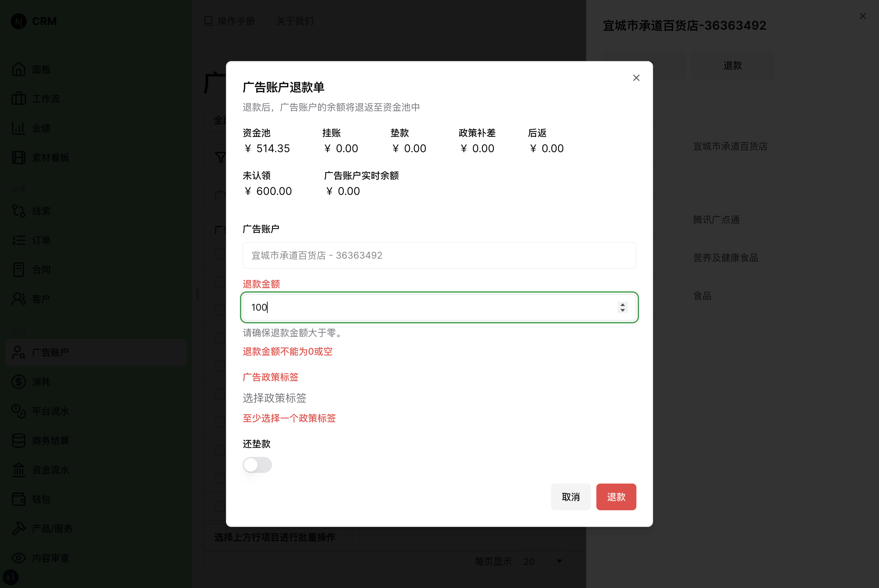Close the 广告账户退款单 dialog
The width and height of the screenshot is (879, 588).
coord(636,78)
